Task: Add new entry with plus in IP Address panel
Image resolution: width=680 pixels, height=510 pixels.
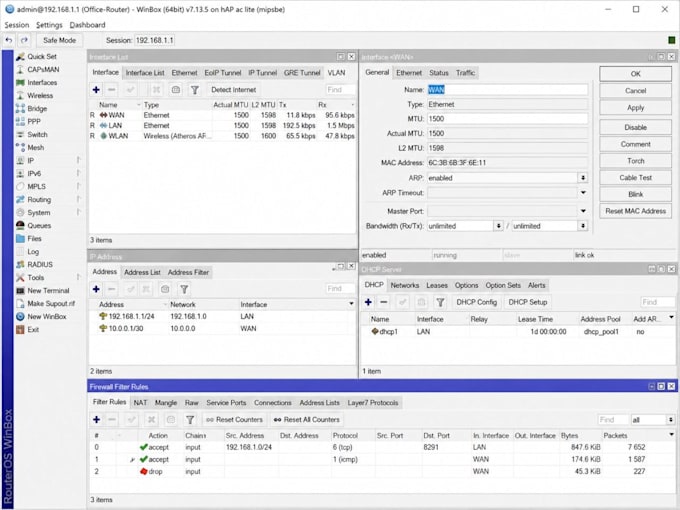Action: point(96,289)
